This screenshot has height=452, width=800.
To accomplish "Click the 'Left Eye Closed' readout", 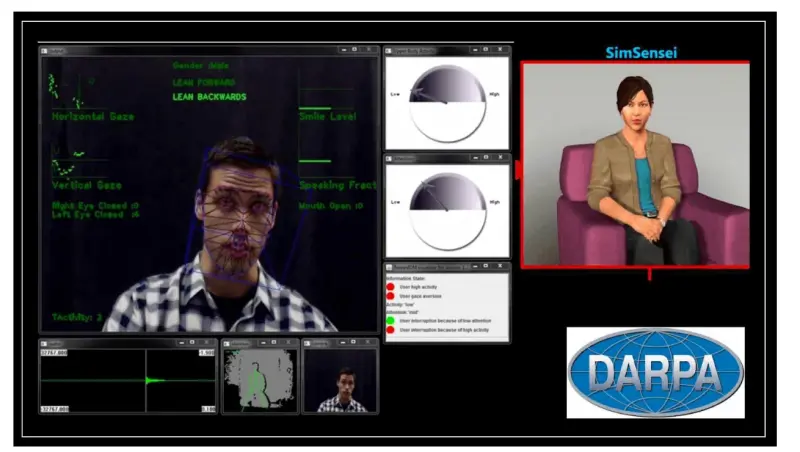I will point(95,214).
